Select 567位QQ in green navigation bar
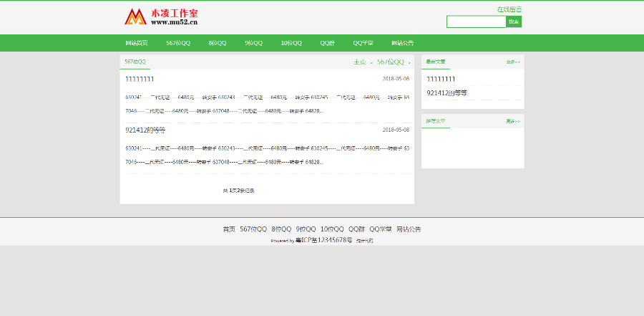Viewport: 644px width, 316px height. tap(178, 43)
